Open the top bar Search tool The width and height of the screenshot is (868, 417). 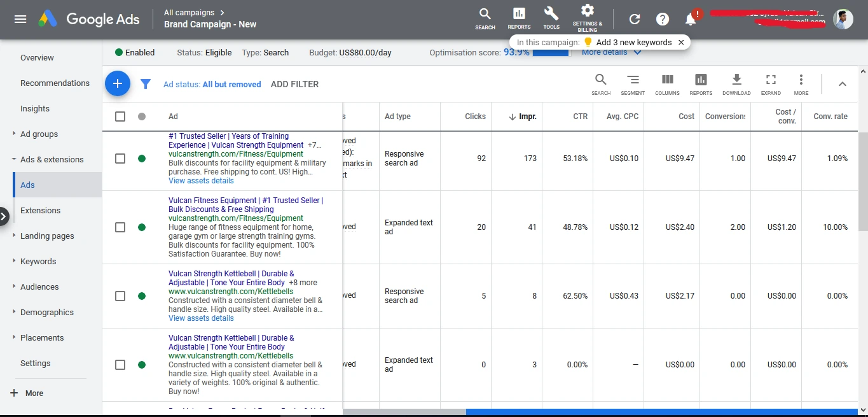485,18
